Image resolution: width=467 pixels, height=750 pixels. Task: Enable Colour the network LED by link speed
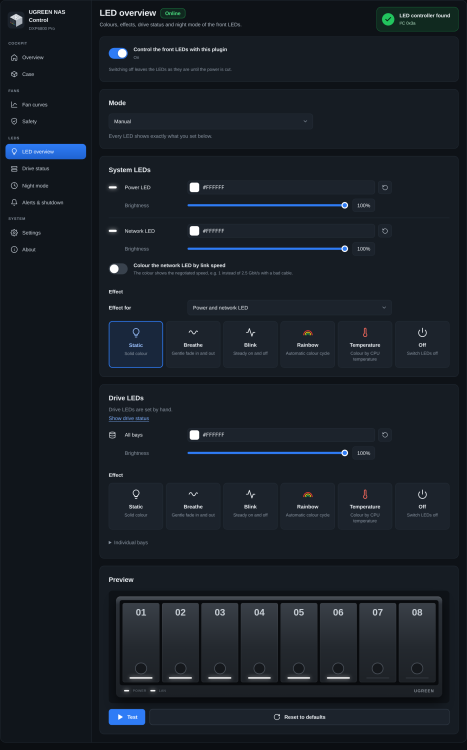click(x=118, y=269)
